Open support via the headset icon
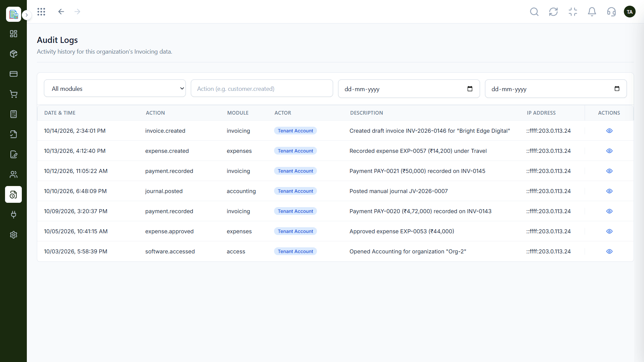This screenshot has width=644, height=362. click(x=611, y=12)
